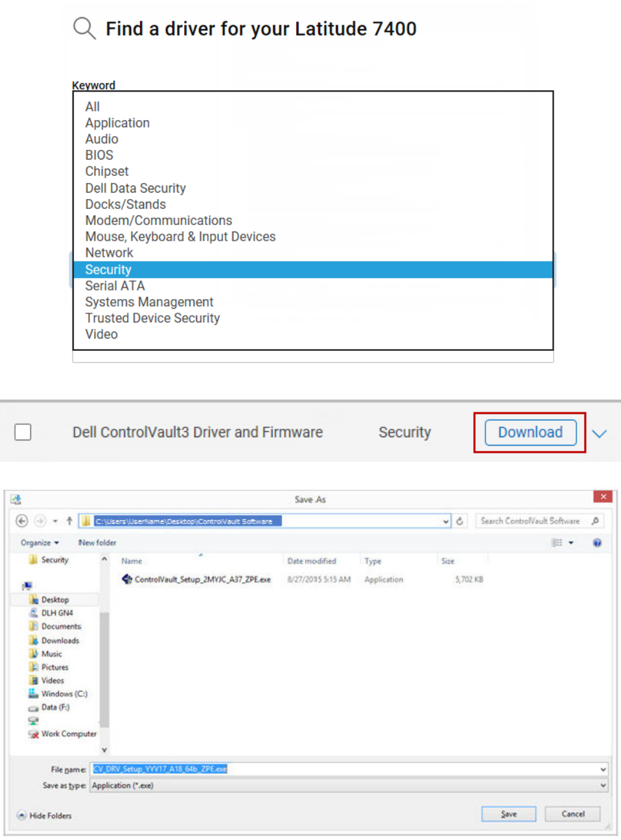Choose the Chipset category
This screenshot has height=840, width=621.
[x=107, y=171]
